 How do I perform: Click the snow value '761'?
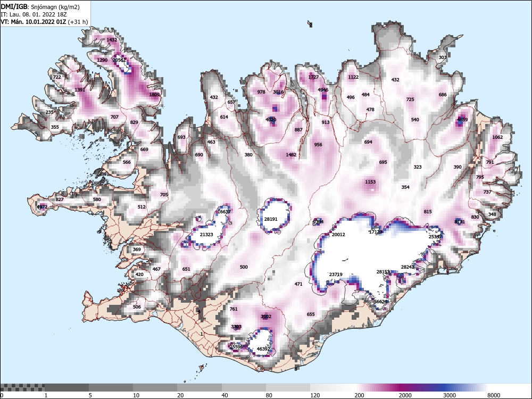[x=234, y=309]
